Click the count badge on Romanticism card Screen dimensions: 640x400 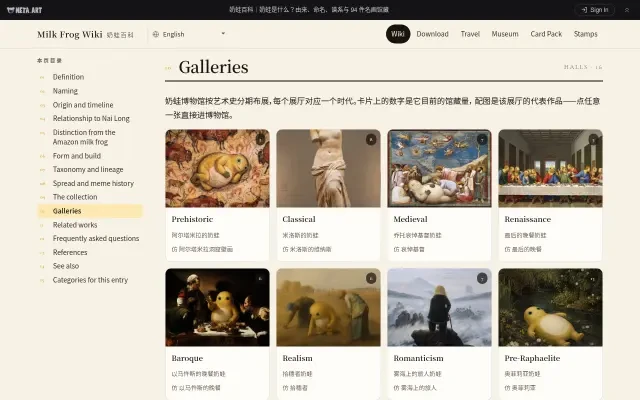click(482, 278)
